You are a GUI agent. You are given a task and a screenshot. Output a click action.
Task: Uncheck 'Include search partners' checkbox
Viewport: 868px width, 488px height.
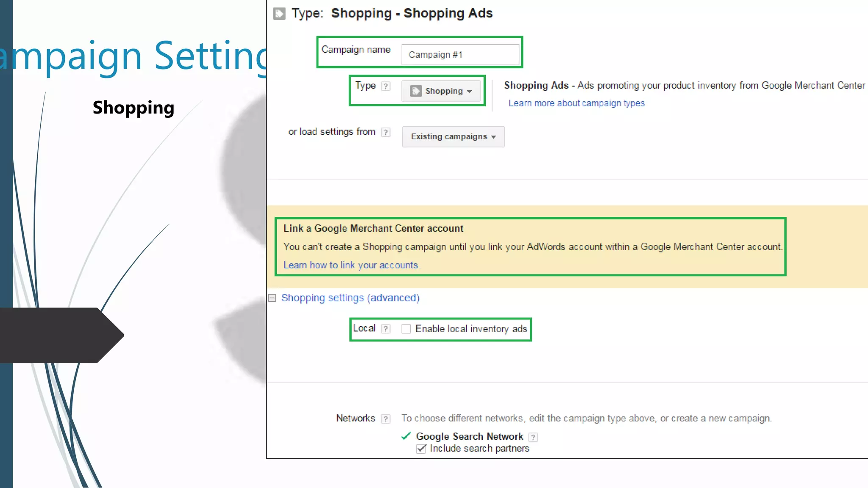421,449
